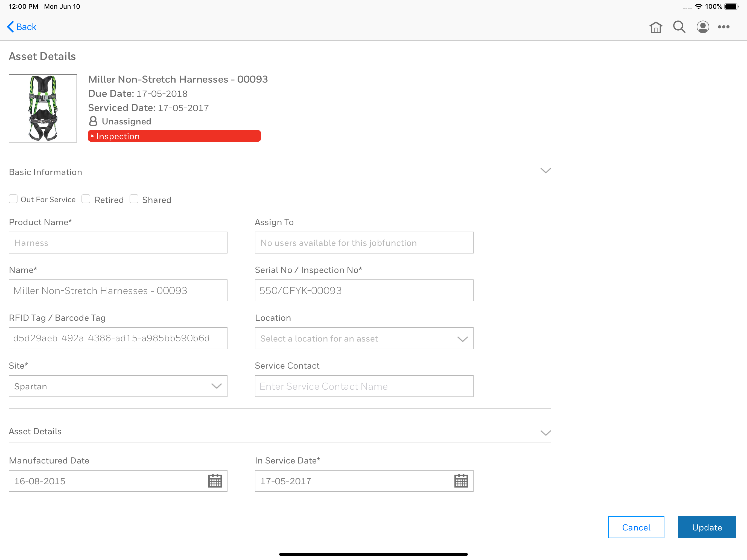Open the more options ellipsis menu
The height and width of the screenshot is (560, 747).
point(723,27)
